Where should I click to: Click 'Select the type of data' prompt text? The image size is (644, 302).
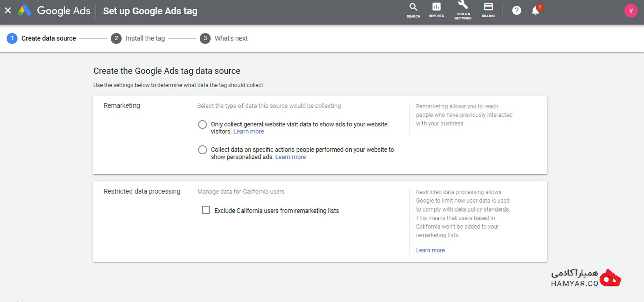point(269,106)
